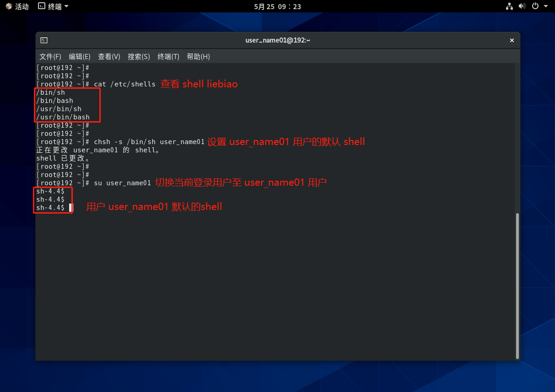Open the 查看(V) menu
This screenshot has width=555, height=392.
tap(109, 57)
